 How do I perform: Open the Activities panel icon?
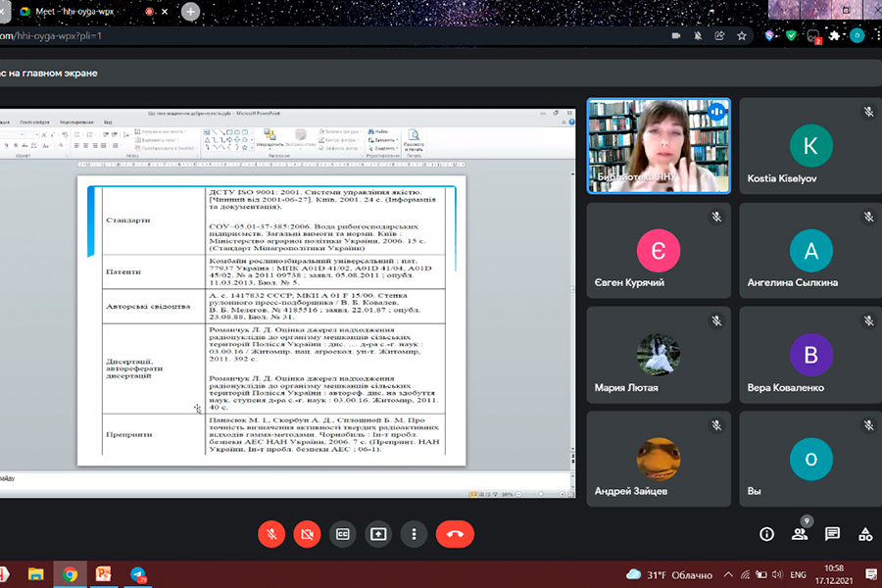[x=865, y=534]
